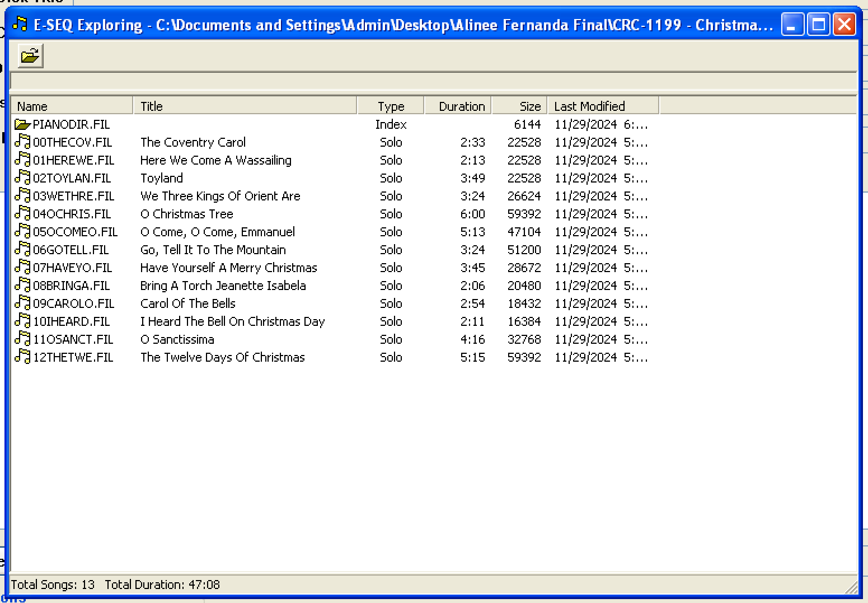Select the file name 10IHEARD.FIL
The height and width of the screenshot is (603, 868).
(71, 321)
